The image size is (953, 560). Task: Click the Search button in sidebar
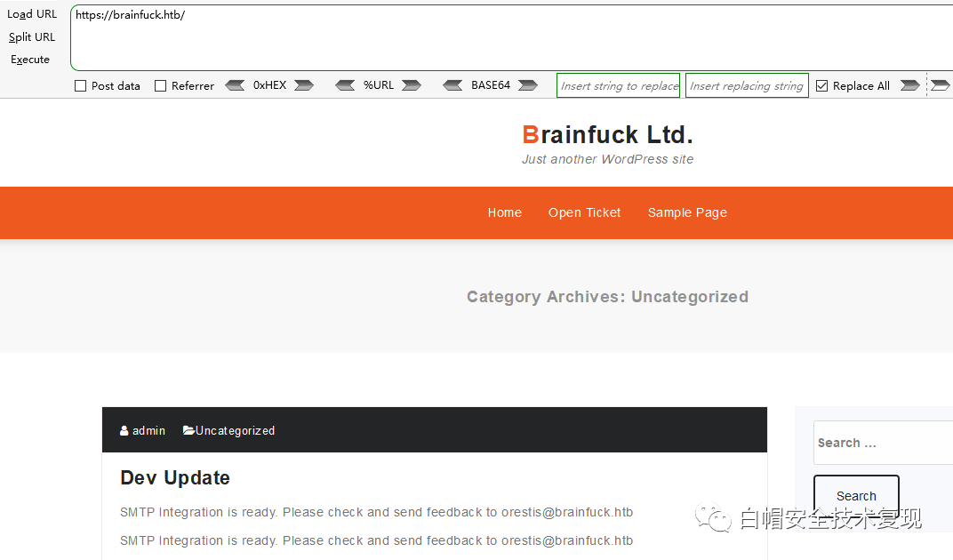(x=856, y=495)
